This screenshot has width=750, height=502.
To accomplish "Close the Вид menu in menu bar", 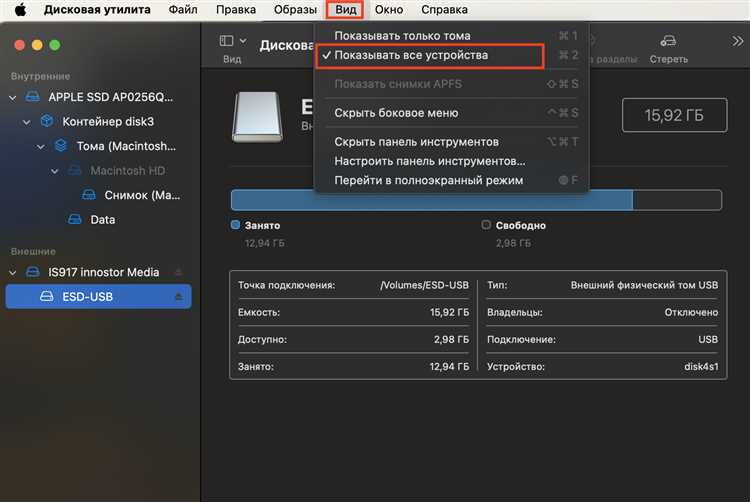I will click(345, 10).
